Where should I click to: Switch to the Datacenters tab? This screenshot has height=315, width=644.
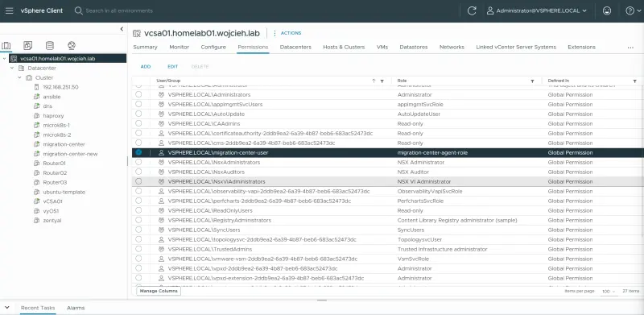(x=295, y=48)
